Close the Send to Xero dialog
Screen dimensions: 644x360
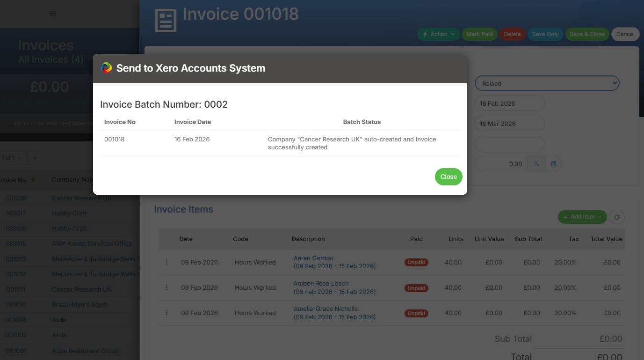[x=449, y=176]
